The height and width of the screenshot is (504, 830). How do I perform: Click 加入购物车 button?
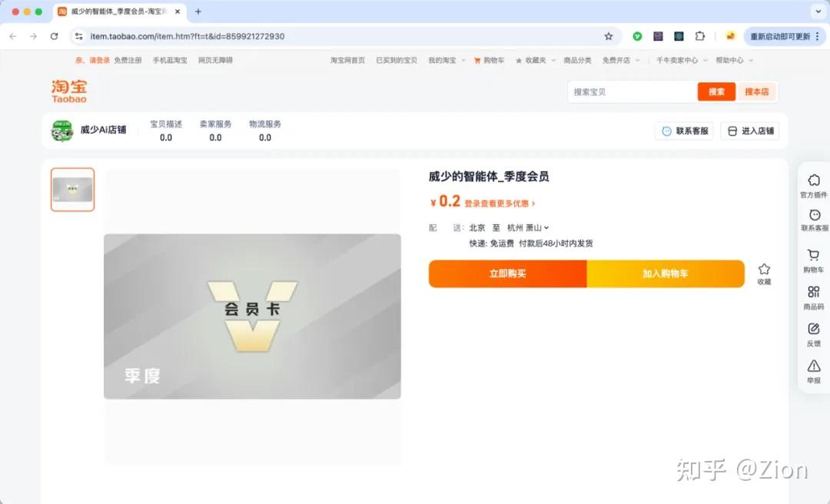[x=666, y=274]
